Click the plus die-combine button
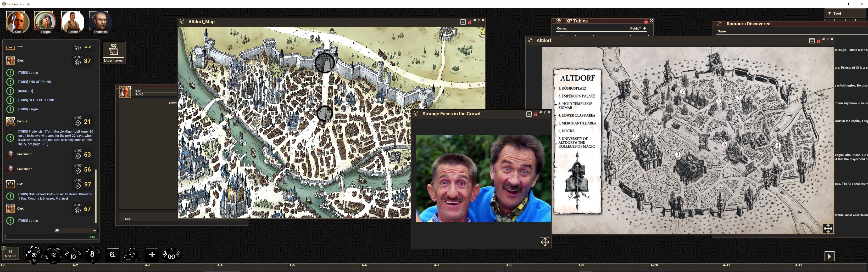The image size is (868, 272). click(x=152, y=255)
